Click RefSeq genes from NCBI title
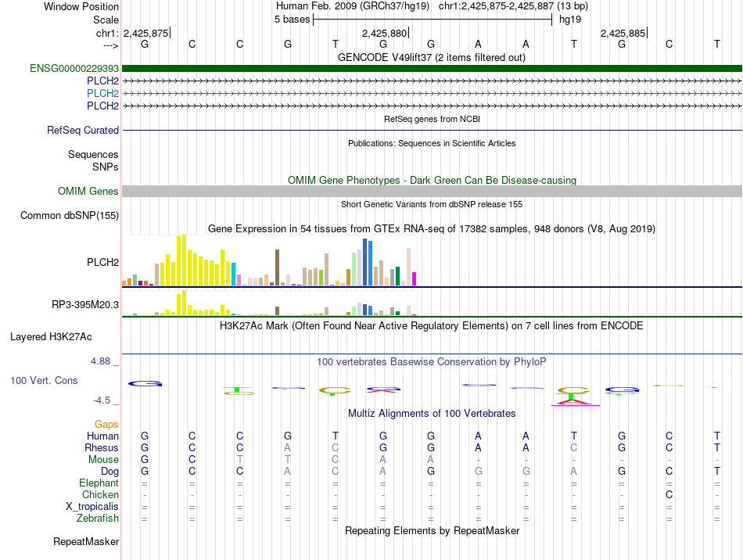Viewport: 743px width, 560px height. tap(432, 119)
